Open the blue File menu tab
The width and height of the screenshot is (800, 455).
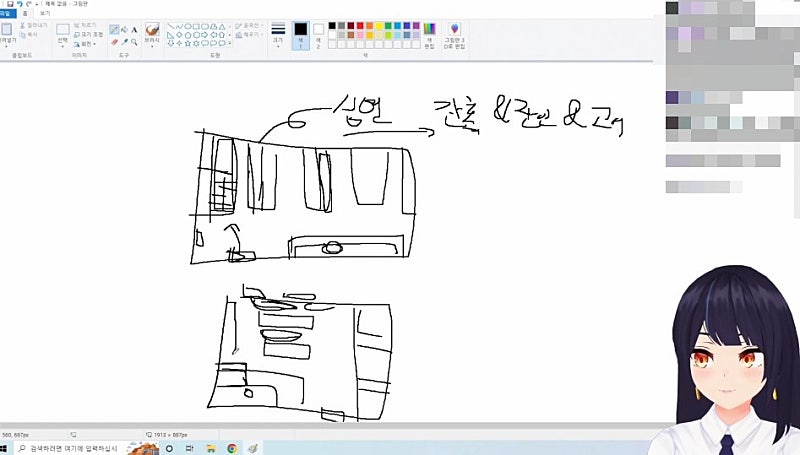7,13
